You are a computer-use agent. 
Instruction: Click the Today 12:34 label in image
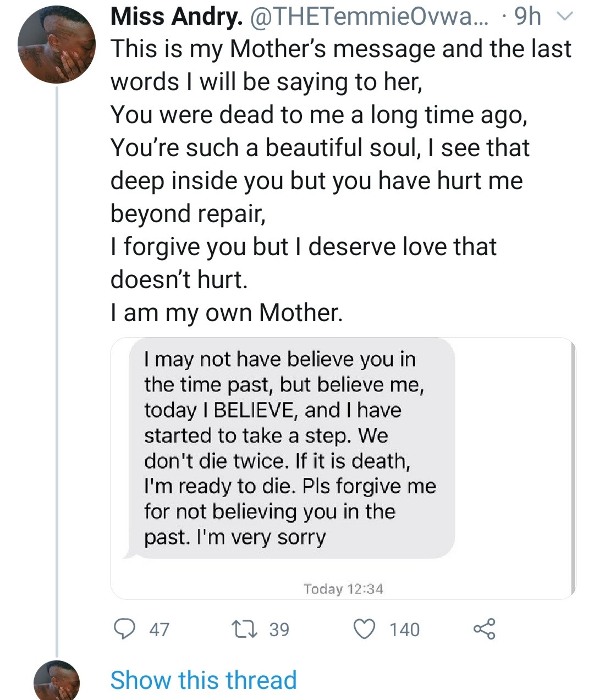coord(343,589)
